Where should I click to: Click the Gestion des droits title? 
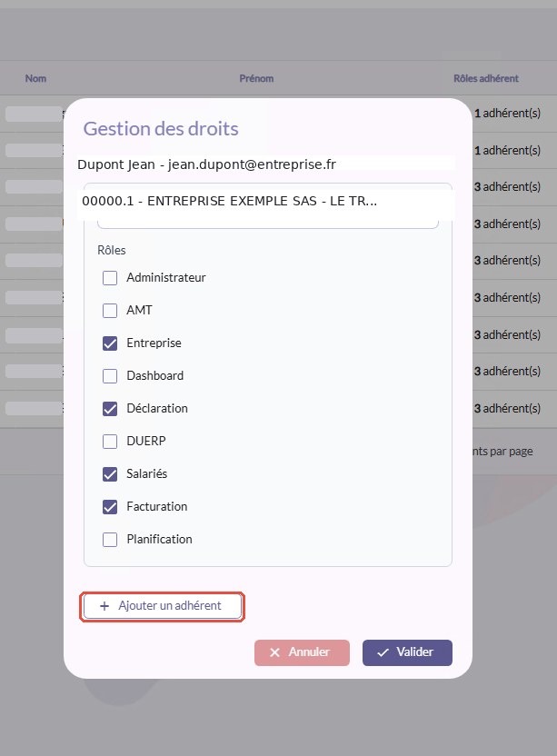click(161, 129)
